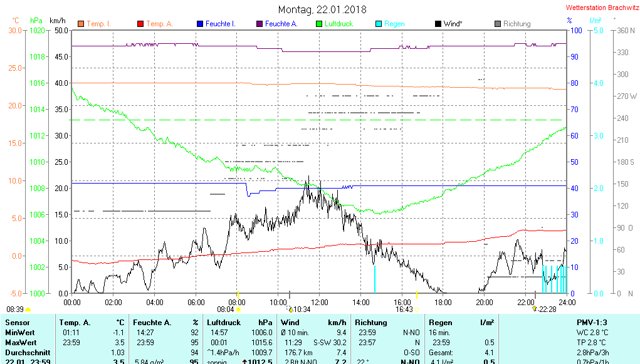Click the red Temp. A. legend square
640x364 pixels.
140,24
